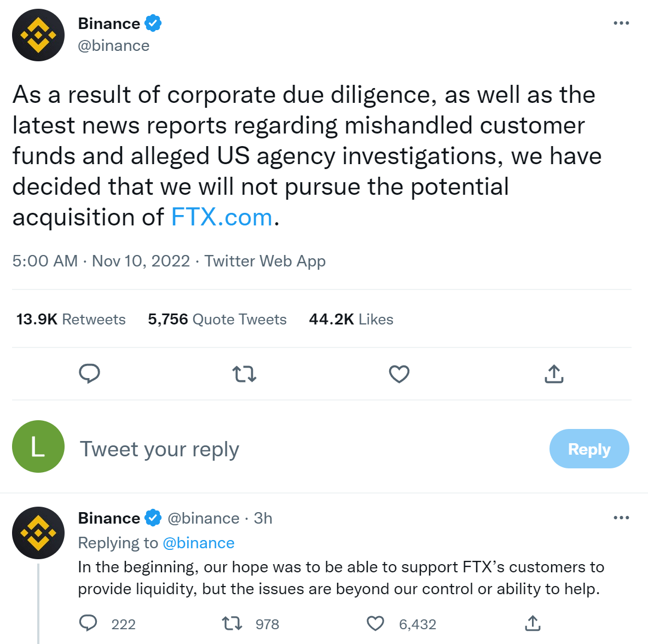
Task: View the 13.9K Retweets list
Action: 71,320
